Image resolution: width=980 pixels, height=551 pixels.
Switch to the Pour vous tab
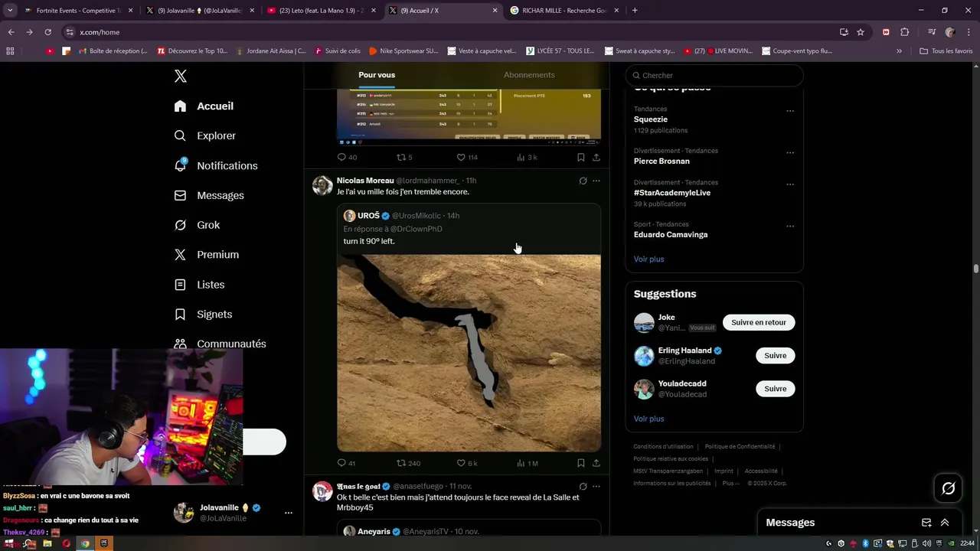377,75
